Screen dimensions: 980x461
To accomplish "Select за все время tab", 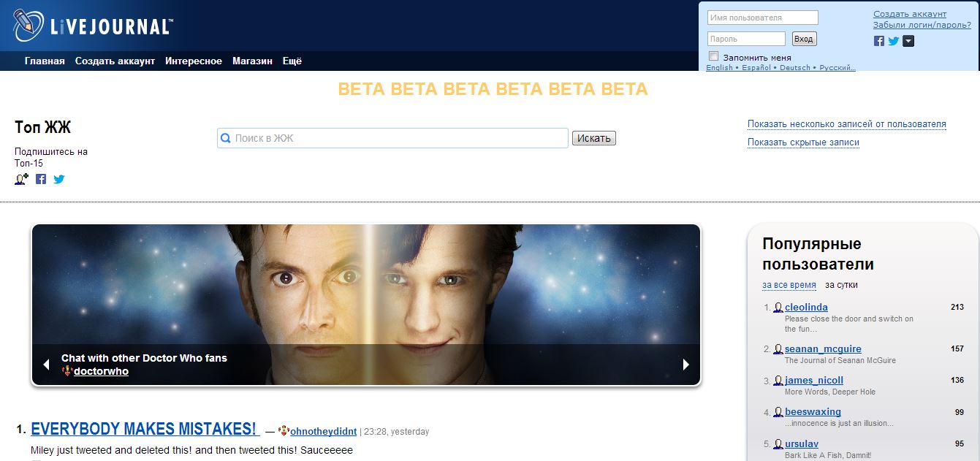I will 789,285.
